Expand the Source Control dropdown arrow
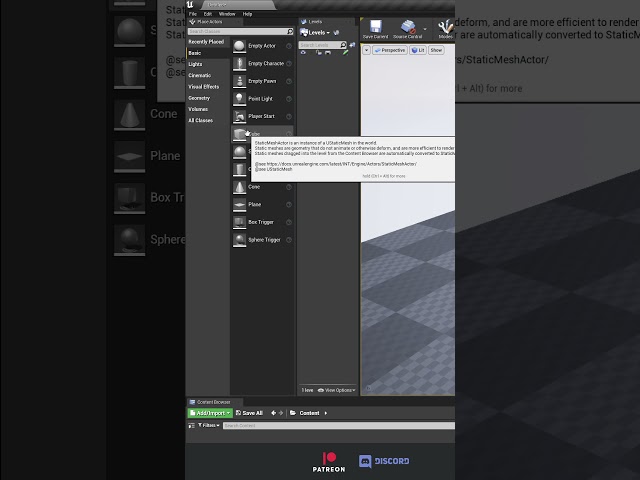The image size is (640, 480). 425,29
